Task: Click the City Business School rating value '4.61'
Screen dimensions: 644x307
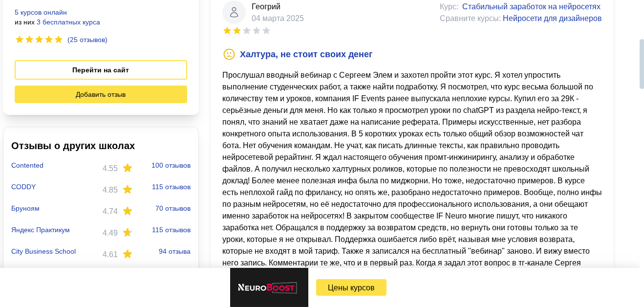Action: click(x=110, y=254)
